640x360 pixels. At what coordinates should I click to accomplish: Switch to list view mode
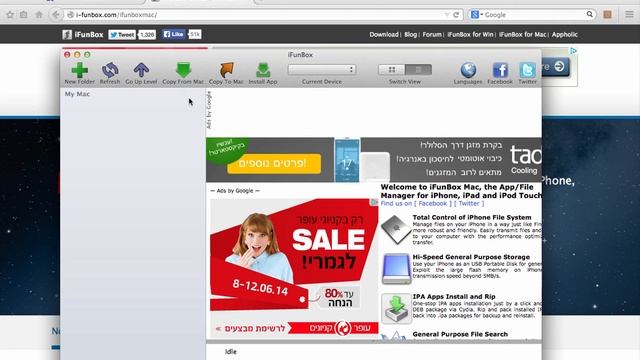pyautogui.click(x=418, y=69)
